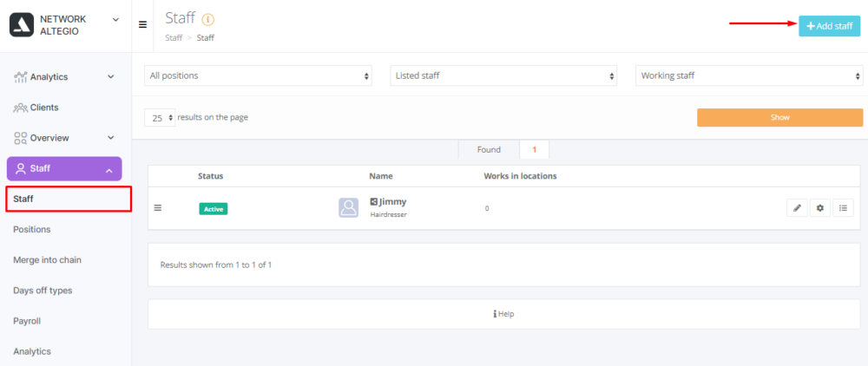Click the Help link at the bottom

(503, 314)
